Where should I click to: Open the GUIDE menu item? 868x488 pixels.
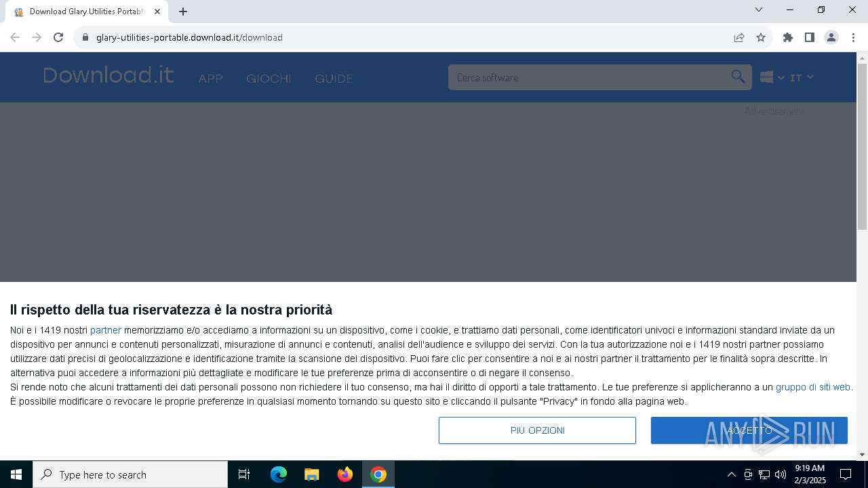pyautogui.click(x=334, y=79)
